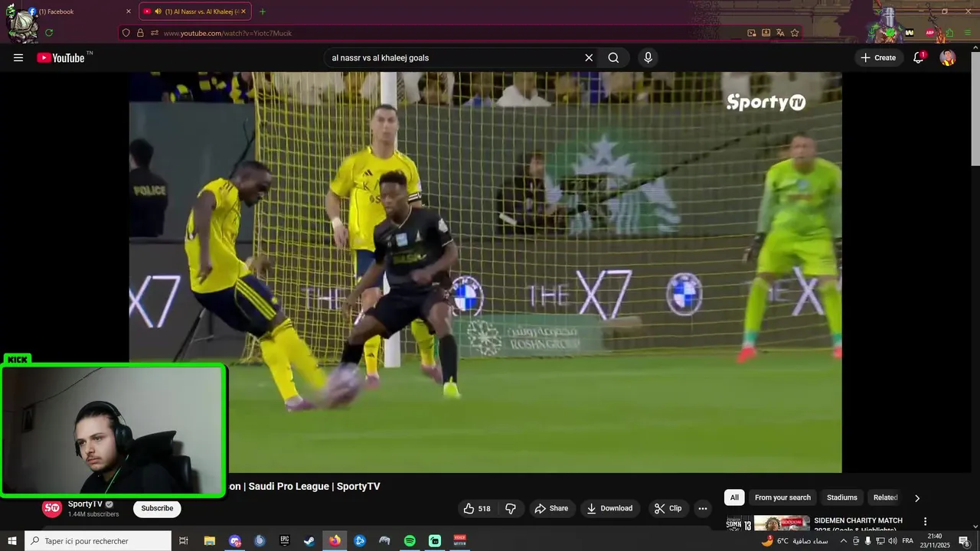
Task: Run the YouTube search magnifier button
Action: [x=613, y=57]
